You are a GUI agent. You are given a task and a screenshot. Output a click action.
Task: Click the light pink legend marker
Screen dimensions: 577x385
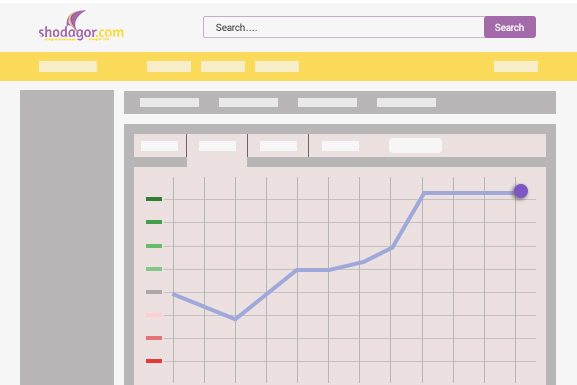[154, 315]
